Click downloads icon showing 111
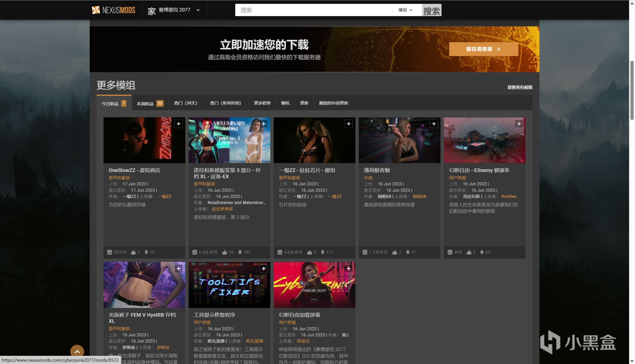This screenshot has width=635, height=364. [323, 252]
